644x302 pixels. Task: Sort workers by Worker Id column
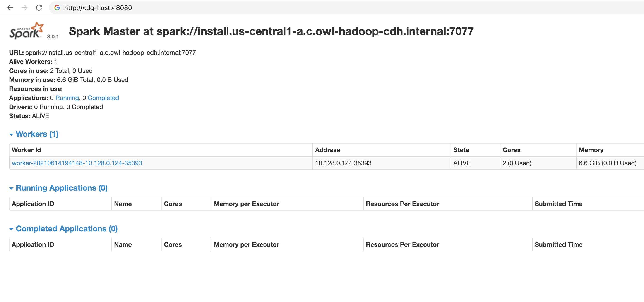pyautogui.click(x=26, y=150)
